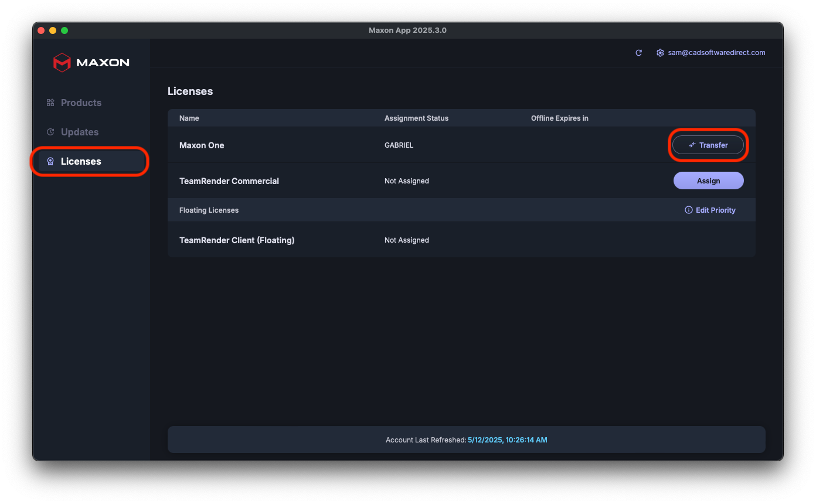Click the Updates circular arrow icon

[50, 132]
